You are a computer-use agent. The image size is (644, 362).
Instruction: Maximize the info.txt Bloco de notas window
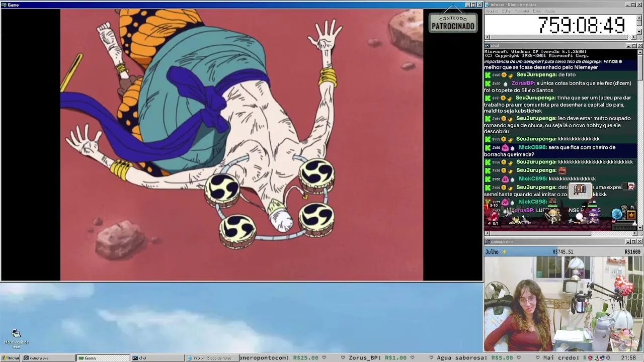coord(634,5)
